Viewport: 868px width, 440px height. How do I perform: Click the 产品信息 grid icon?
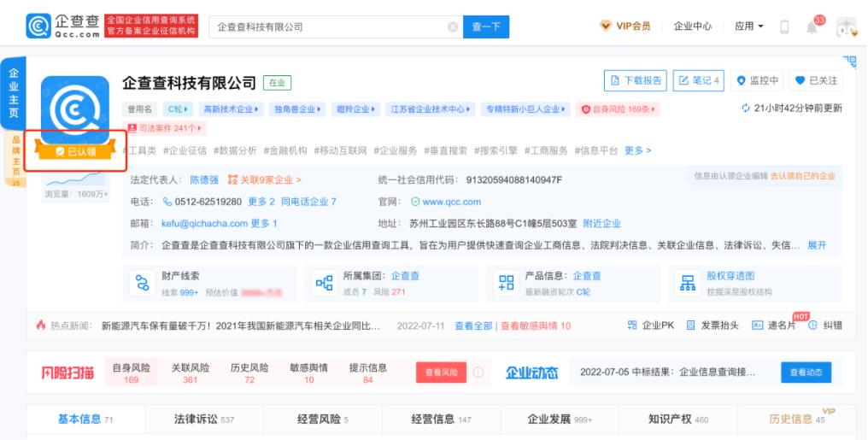pos(506,283)
